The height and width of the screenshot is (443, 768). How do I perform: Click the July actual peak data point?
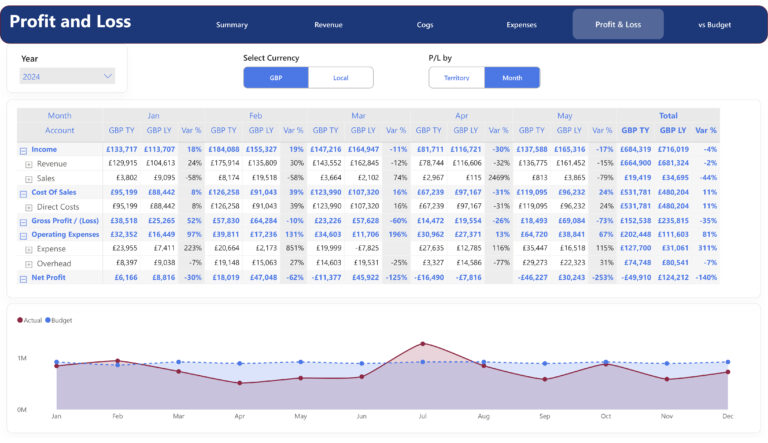tap(422, 344)
